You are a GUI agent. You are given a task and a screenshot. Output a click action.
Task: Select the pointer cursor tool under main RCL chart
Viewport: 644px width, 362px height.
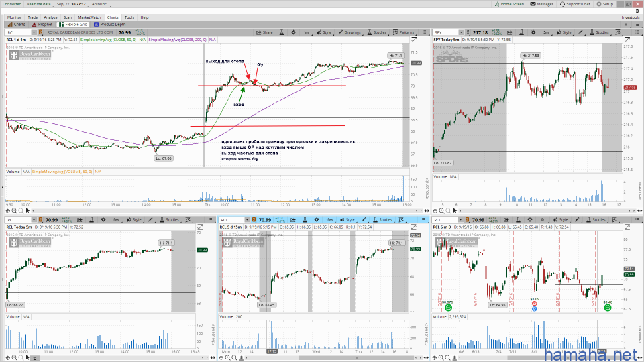pyautogui.click(x=28, y=210)
